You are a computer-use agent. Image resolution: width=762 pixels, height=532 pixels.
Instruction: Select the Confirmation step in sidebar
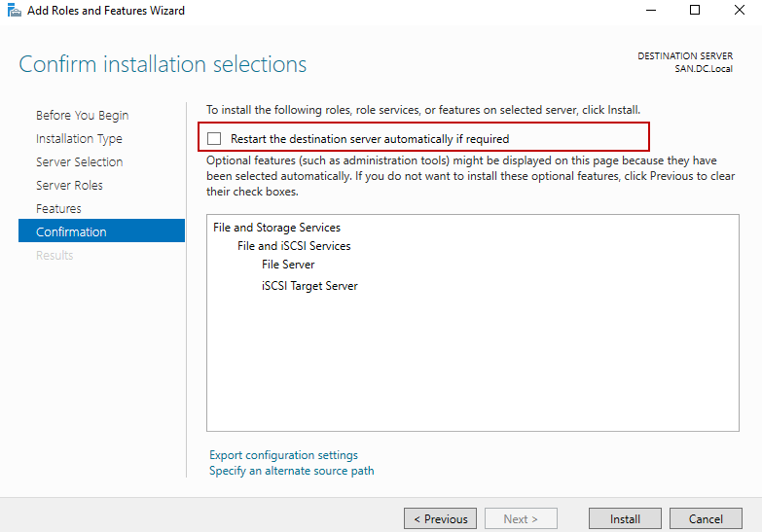[71, 232]
